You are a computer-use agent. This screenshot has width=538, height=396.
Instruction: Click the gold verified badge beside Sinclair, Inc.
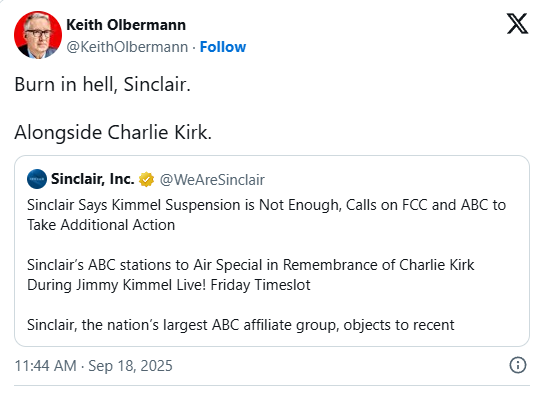(146, 179)
